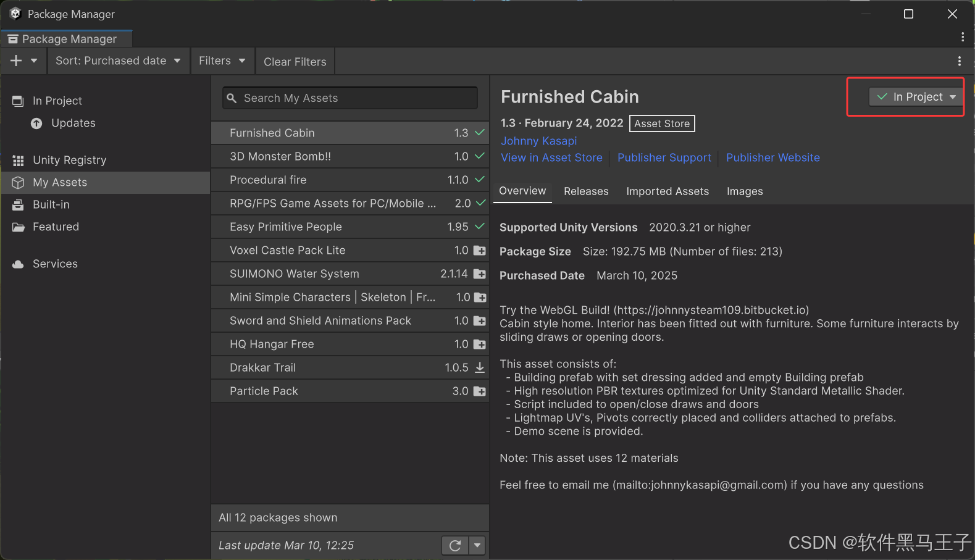Viewport: 975px width, 560px height.
Task: Click the installed checkmark for Furnished Cabin
Action: click(480, 132)
